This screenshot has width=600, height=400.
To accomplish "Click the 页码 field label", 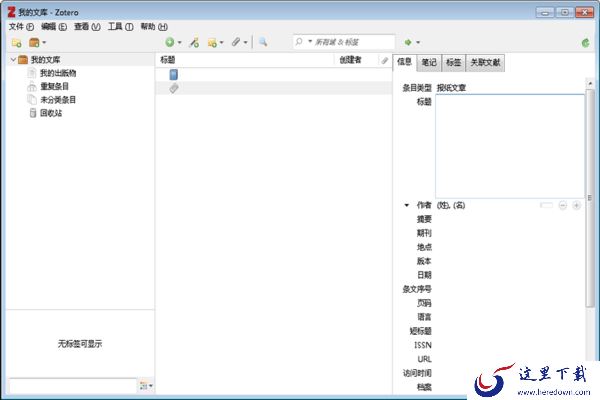I will pyautogui.click(x=424, y=303).
